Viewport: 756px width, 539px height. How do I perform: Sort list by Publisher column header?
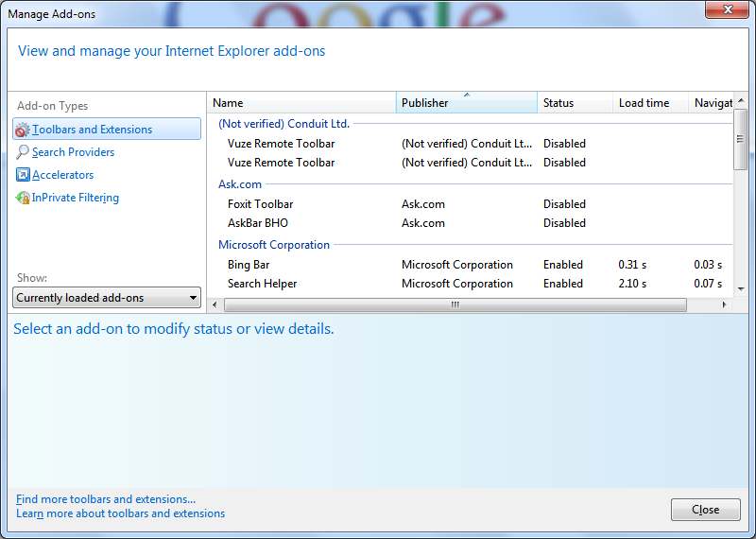tap(466, 103)
